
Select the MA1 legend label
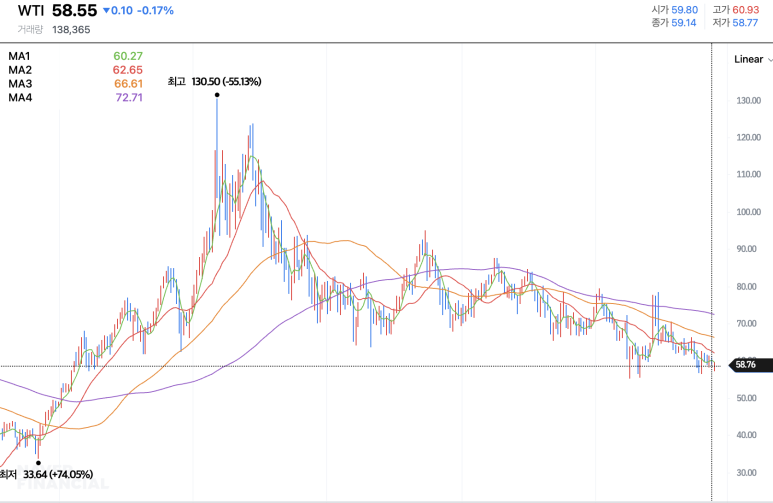tap(20, 56)
